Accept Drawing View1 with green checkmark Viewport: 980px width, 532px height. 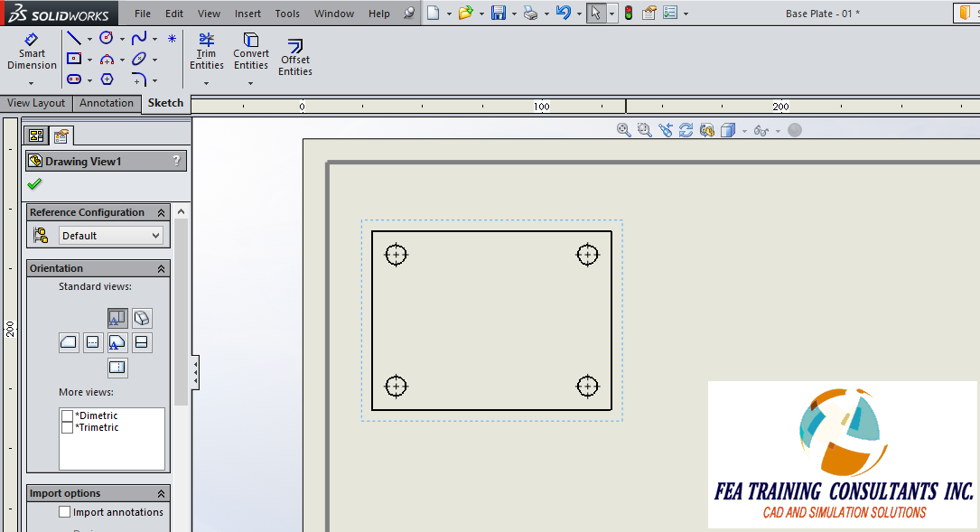[x=33, y=183]
